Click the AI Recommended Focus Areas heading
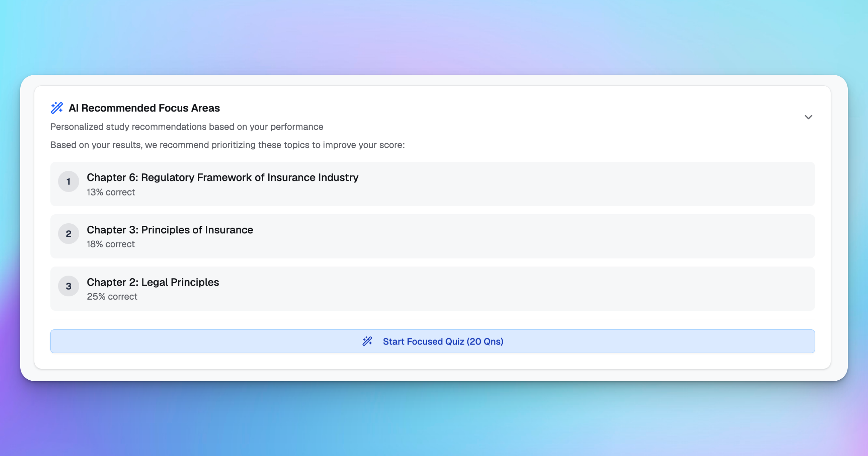This screenshot has width=868, height=456. pos(144,108)
